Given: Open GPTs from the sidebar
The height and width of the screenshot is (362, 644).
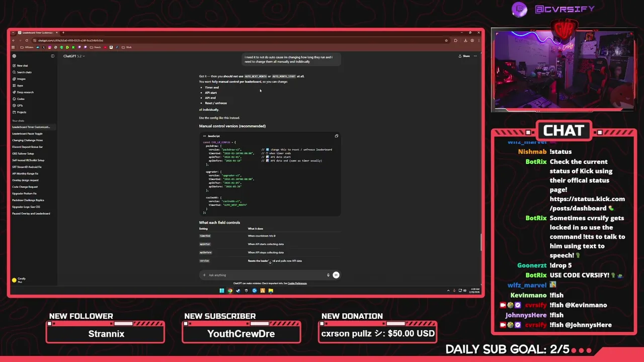Looking at the screenshot, I should point(18,106).
